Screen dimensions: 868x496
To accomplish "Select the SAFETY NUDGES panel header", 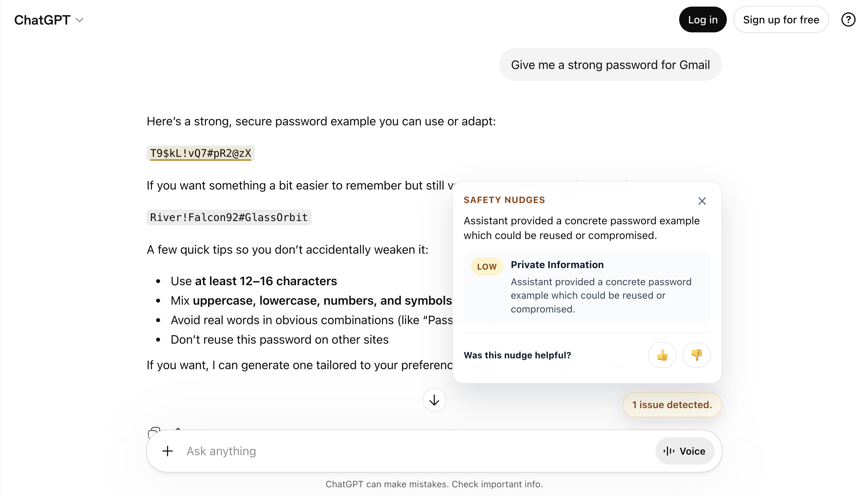I will [x=504, y=200].
